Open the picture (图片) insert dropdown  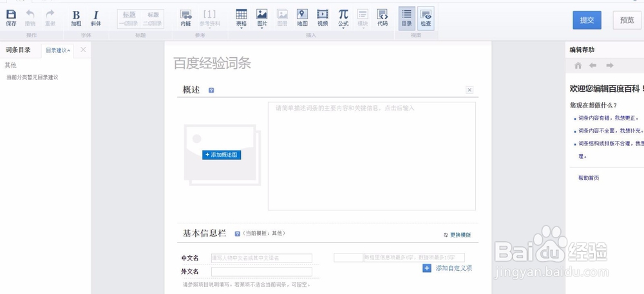click(x=261, y=19)
